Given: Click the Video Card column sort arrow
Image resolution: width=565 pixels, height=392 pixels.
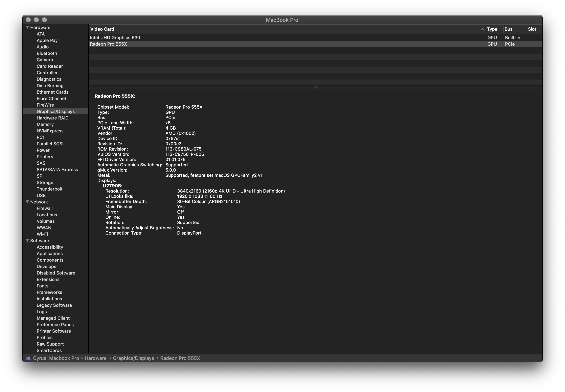Looking at the screenshot, I should (x=482, y=29).
